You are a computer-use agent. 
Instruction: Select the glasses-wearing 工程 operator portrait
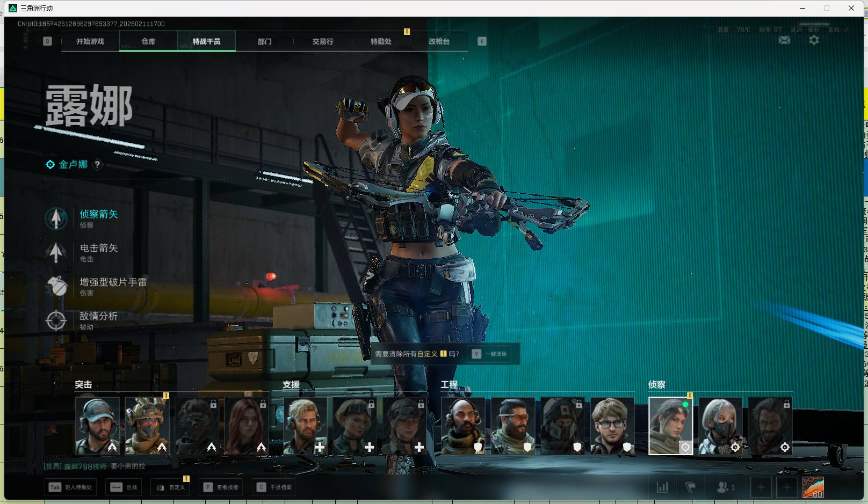pos(612,426)
